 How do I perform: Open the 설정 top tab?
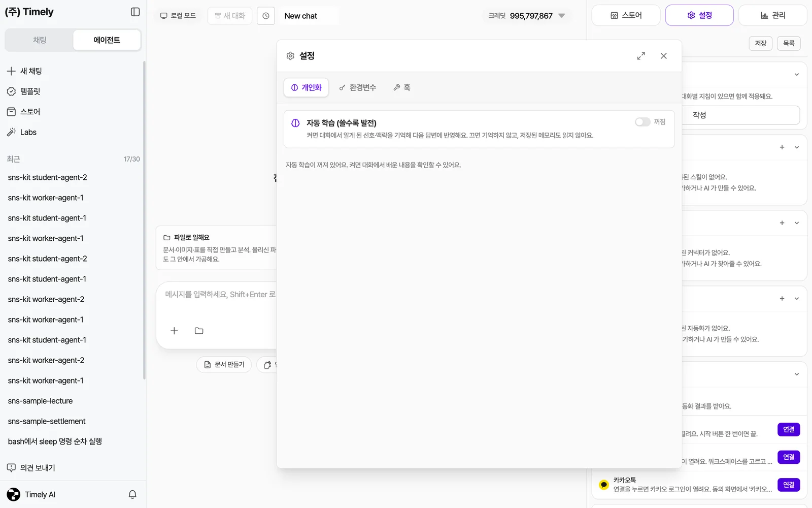pos(699,15)
